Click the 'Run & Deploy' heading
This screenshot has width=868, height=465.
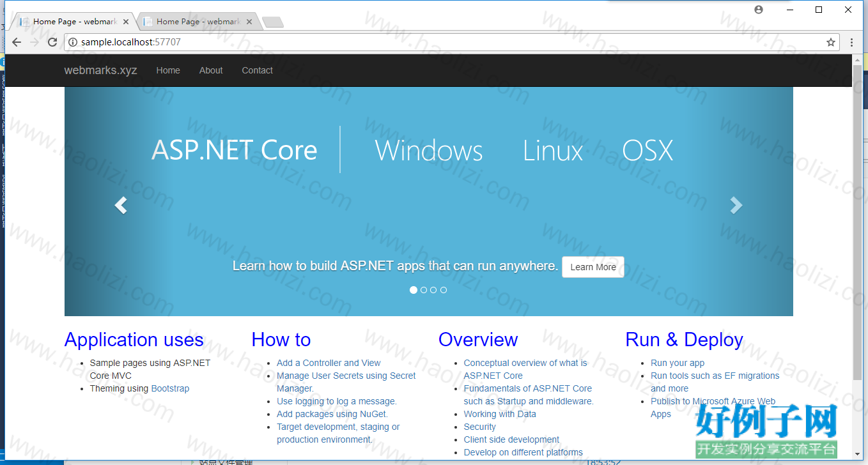click(685, 340)
